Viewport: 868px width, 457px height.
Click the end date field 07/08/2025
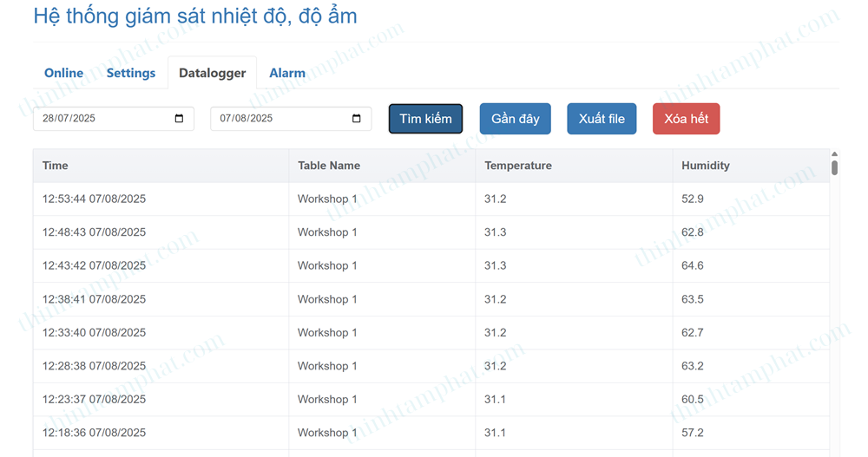coord(273,119)
